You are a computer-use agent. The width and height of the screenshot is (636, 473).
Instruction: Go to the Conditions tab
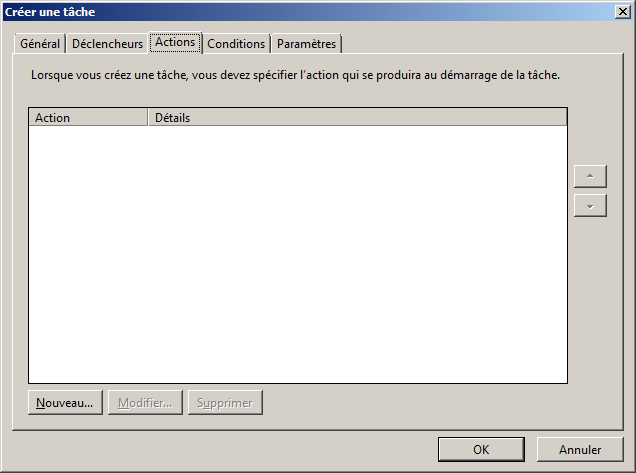pos(236,44)
